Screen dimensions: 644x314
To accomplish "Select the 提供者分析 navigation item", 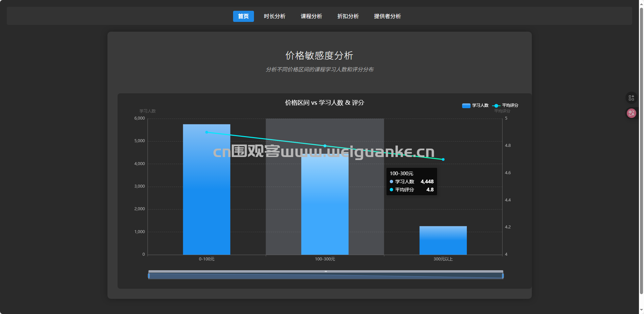I will point(387,16).
